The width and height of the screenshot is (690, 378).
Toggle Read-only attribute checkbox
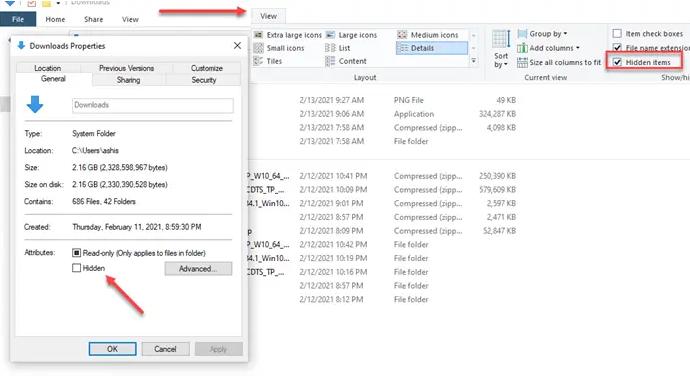pos(76,253)
